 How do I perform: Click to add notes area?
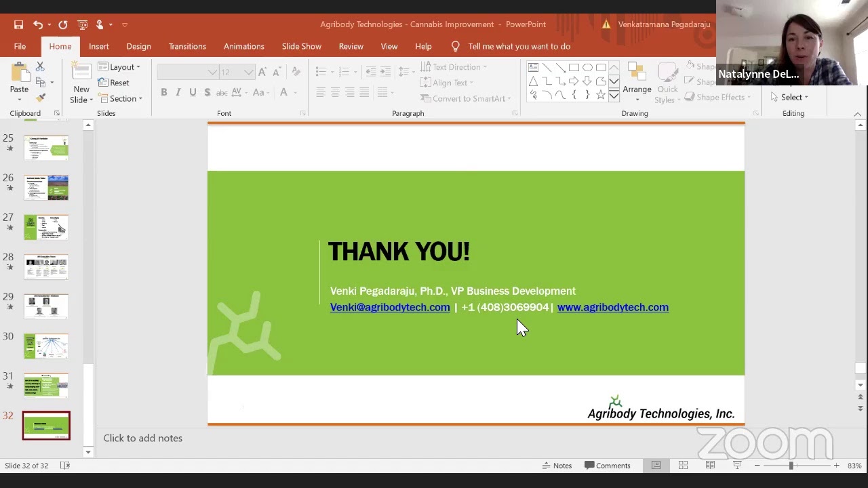click(143, 438)
